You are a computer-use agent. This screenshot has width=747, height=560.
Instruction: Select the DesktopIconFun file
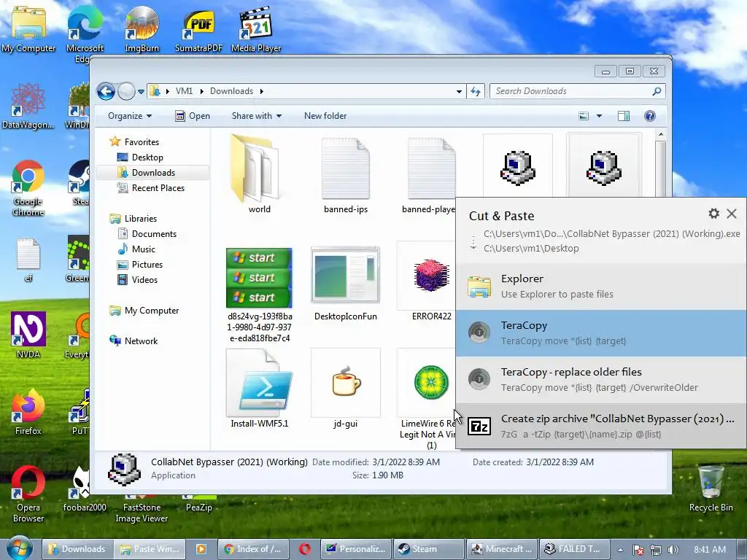pos(345,284)
